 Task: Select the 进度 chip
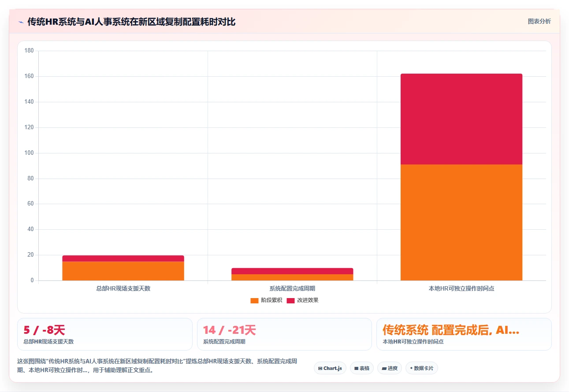click(390, 368)
